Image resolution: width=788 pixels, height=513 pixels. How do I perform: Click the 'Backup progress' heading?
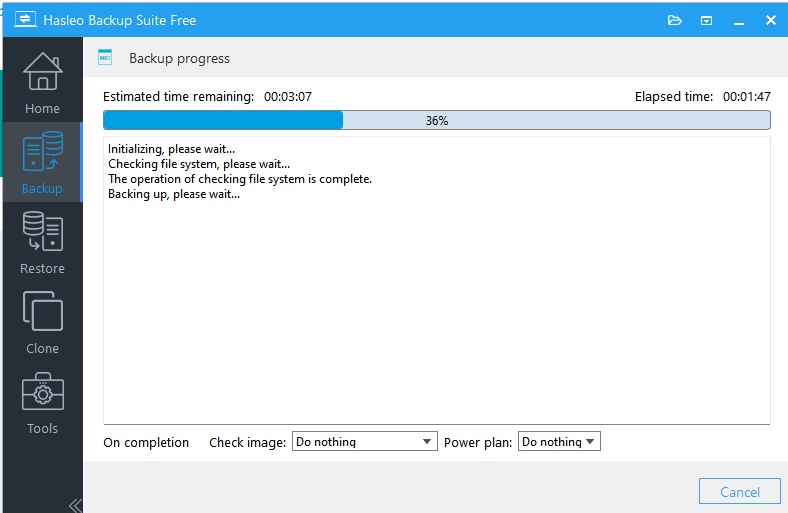(x=179, y=58)
